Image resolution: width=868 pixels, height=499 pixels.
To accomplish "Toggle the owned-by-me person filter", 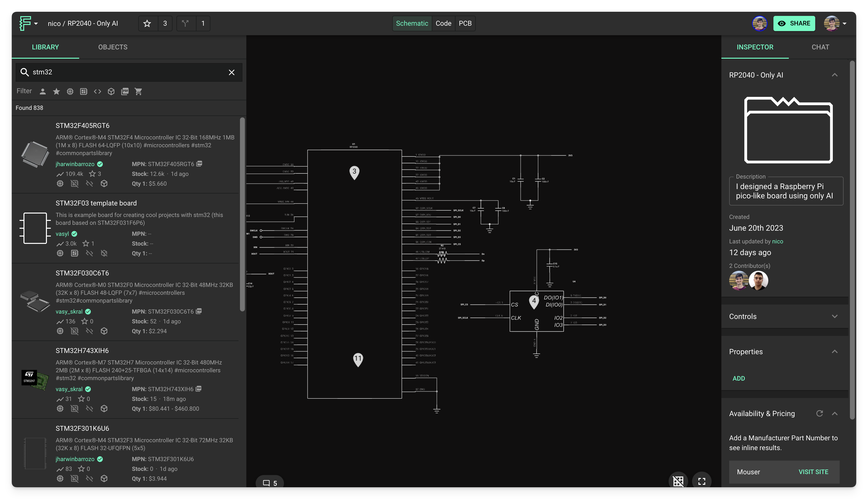I will coord(43,91).
